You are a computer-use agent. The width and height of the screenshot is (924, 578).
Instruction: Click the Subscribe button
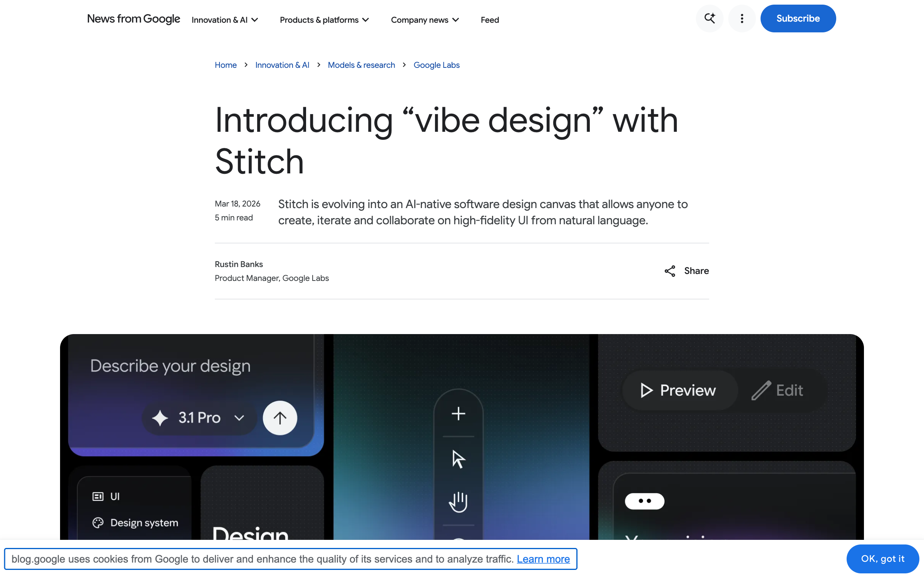tap(798, 18)
